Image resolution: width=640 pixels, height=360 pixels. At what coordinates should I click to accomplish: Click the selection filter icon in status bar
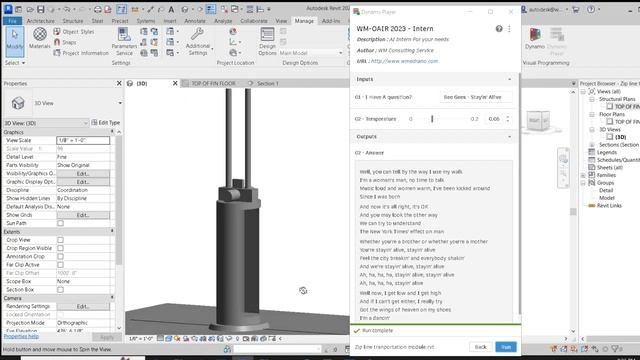pos(615,349)
